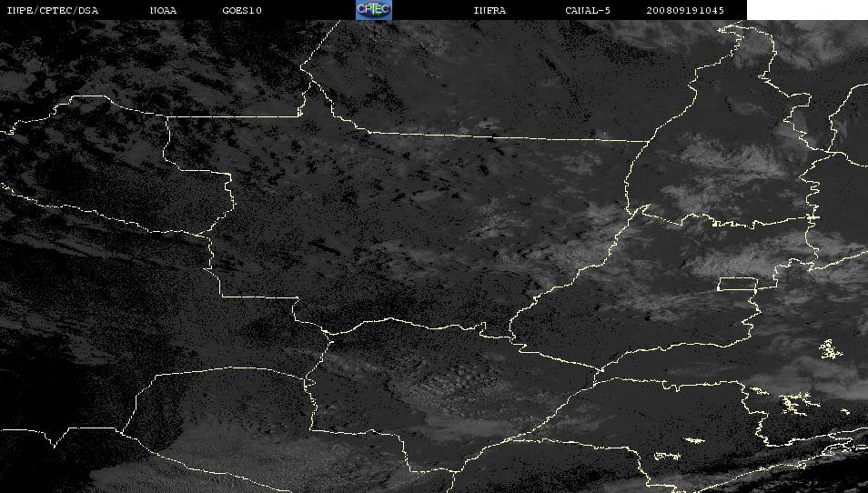This screenshot has width=868, height=493.
Task: Select the INPE/CPTEC/DSA header label
Action: [53, 11]
